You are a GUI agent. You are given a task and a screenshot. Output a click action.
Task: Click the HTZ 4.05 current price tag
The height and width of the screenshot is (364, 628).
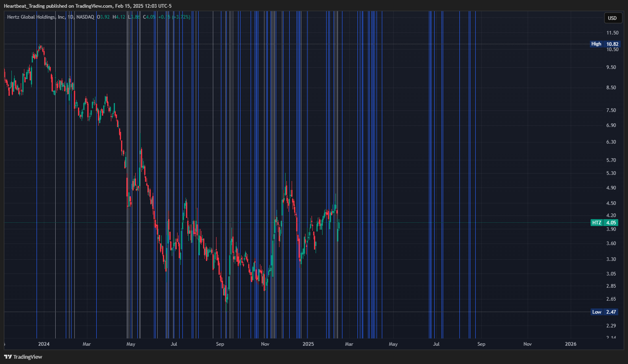(604, 222)
